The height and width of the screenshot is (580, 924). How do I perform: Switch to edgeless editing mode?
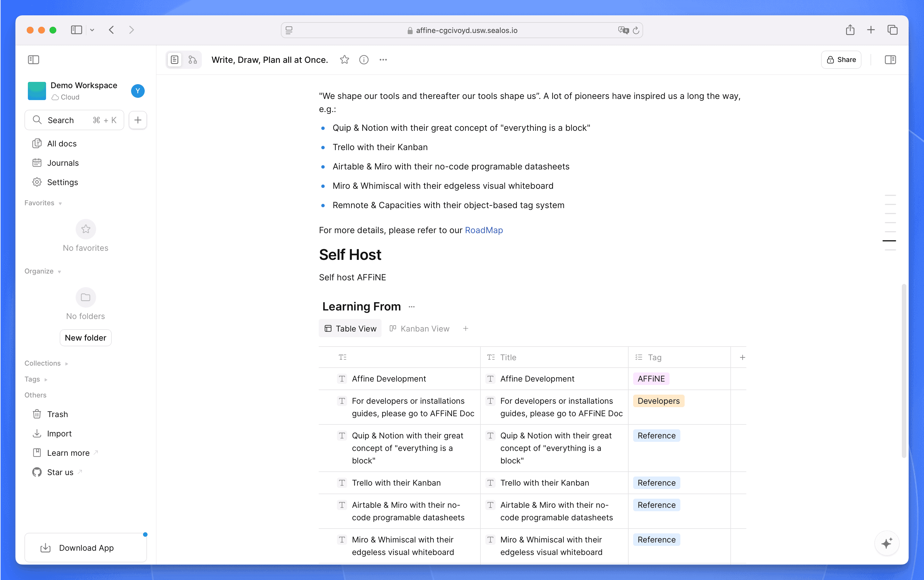192,59
